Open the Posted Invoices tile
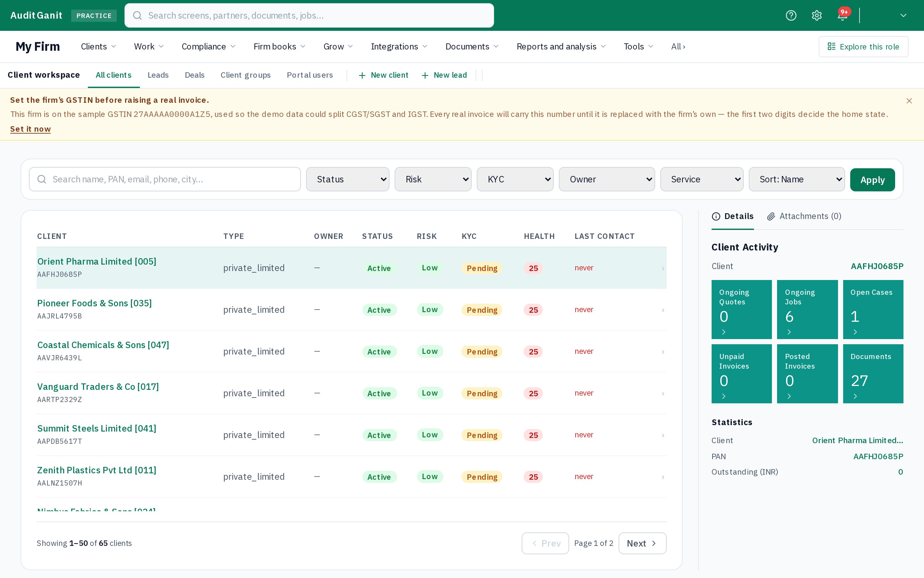This screenshot has width=924, height=578. coord(807,373)
